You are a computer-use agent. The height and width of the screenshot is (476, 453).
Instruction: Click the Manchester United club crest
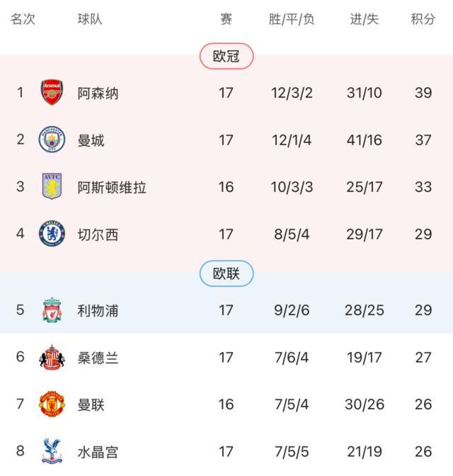[52, 404]
